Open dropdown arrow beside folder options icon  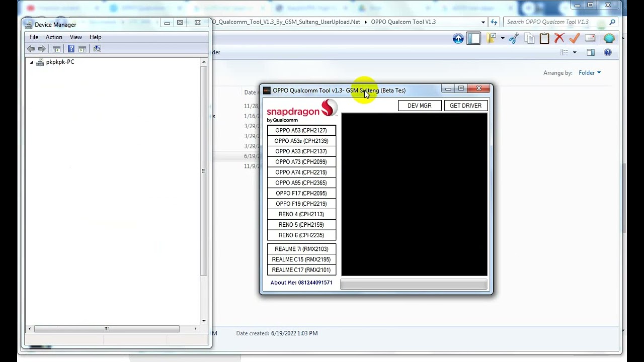502,39
